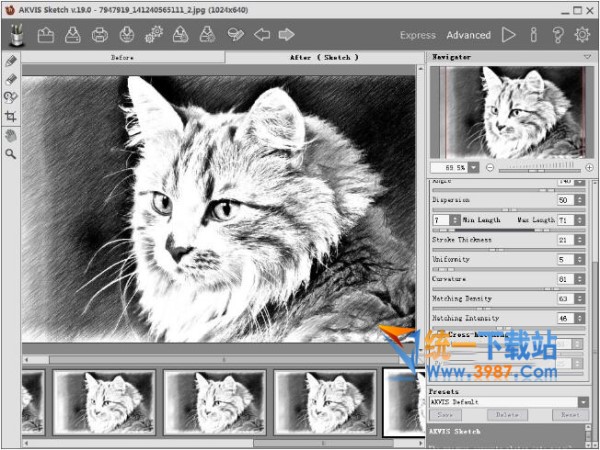Open help with the question mark icon
The height and width of the screenshot is (450, 600).
coord(558,35)
